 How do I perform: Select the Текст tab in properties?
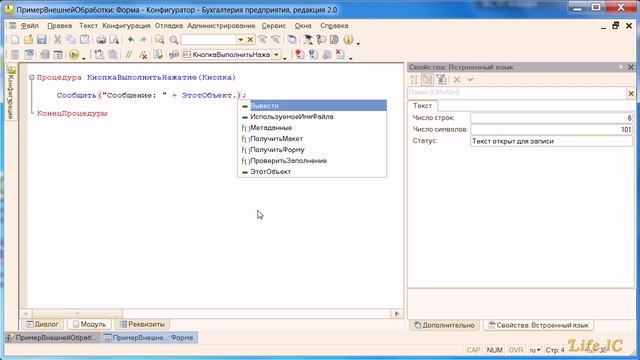pyautogui.click(x=422, y=106)
